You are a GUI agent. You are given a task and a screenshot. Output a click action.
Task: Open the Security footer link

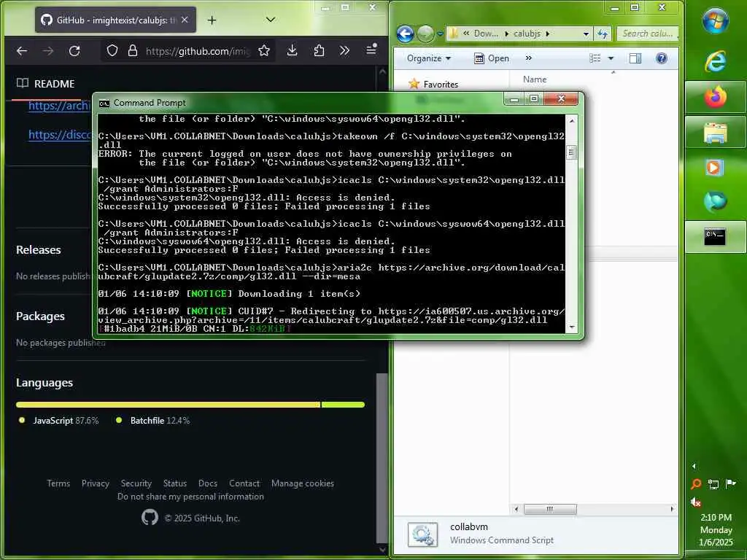tap(136, 483)
